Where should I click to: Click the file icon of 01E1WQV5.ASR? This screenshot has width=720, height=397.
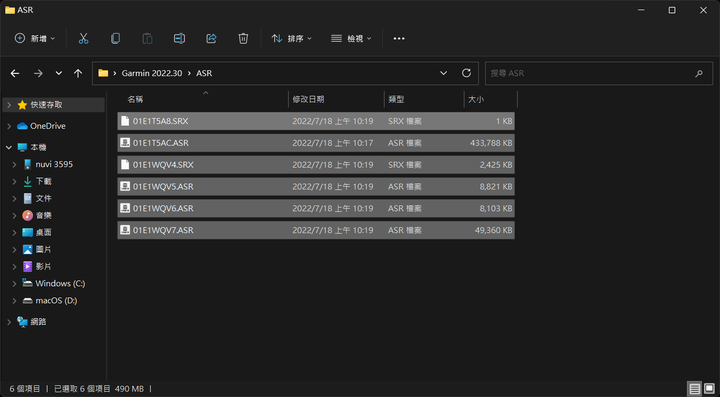coord(125,186)
